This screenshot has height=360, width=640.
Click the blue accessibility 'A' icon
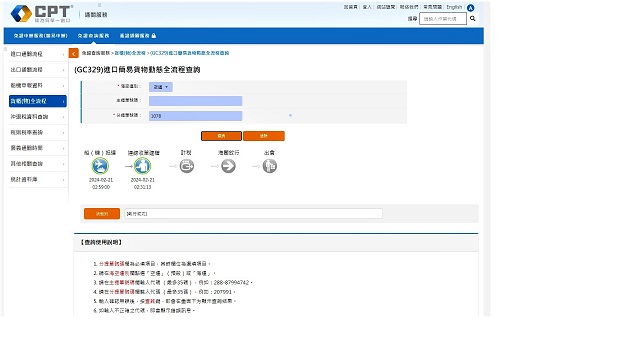471,8
